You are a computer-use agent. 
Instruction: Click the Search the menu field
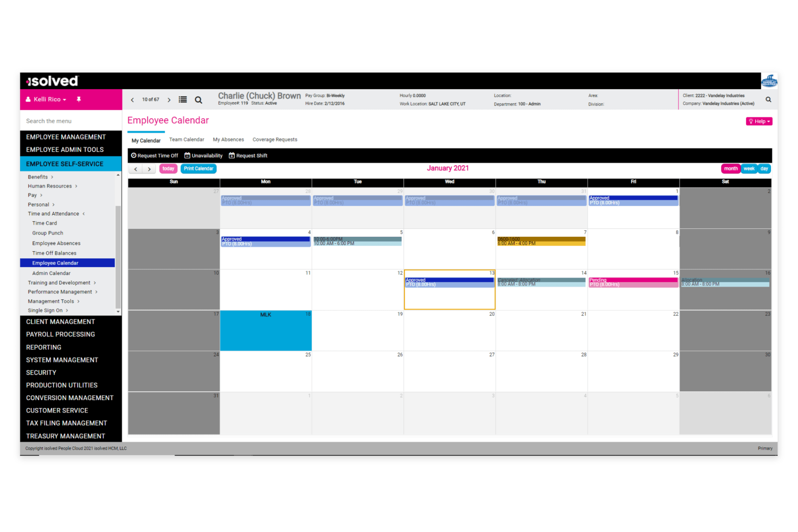70,121
